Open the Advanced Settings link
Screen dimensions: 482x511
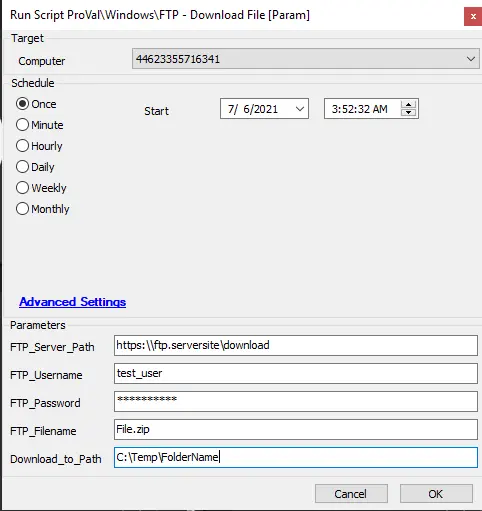coord(73,302)
